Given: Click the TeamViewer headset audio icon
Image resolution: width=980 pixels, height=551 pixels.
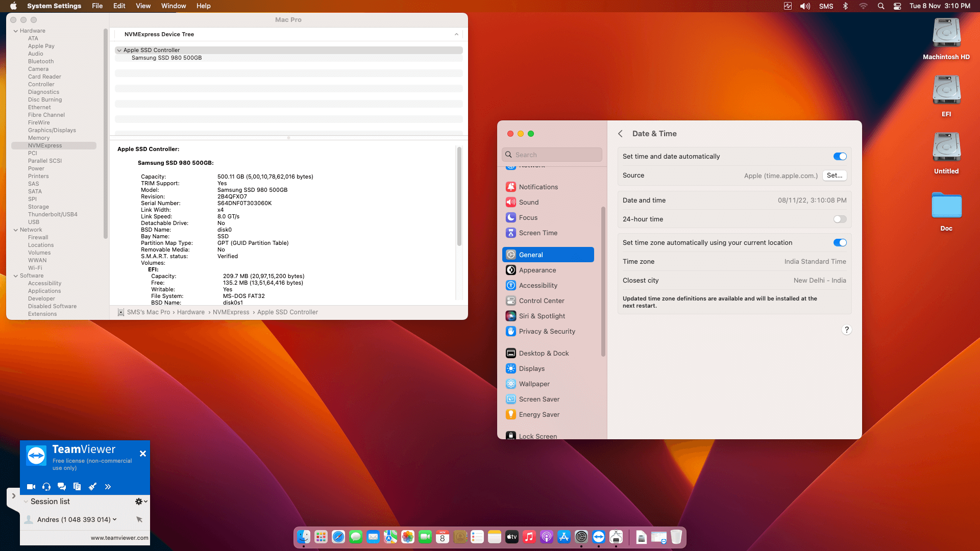Looking at the screenshot, I should coord(46,487).
